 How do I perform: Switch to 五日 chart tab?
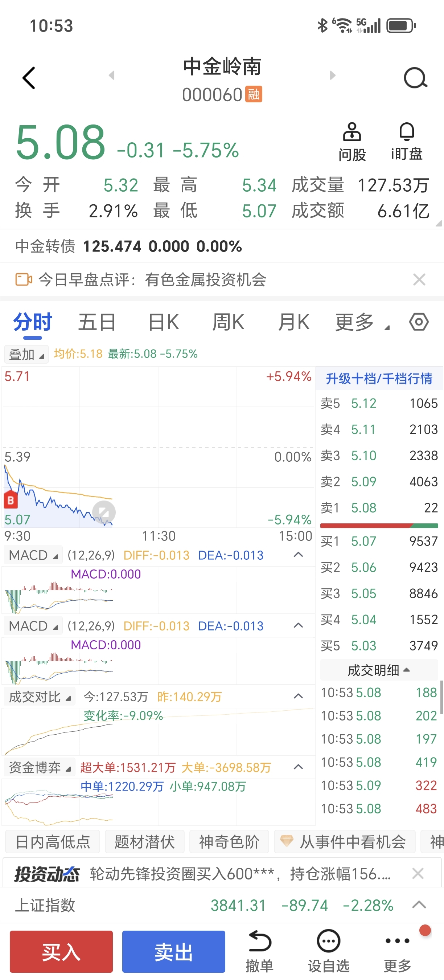[x=97, y=323]
